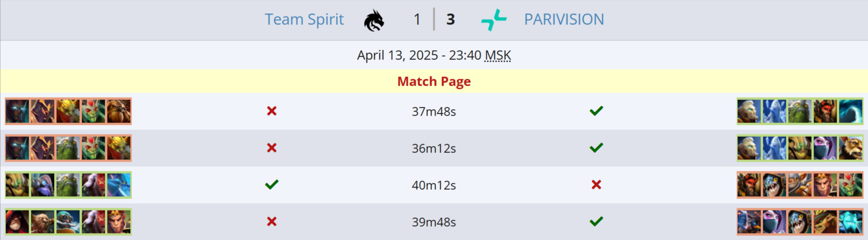Click Team Spirit's red loss cross for 39m48s game
This screenshot has width=868, height=240.
point(272,222)
